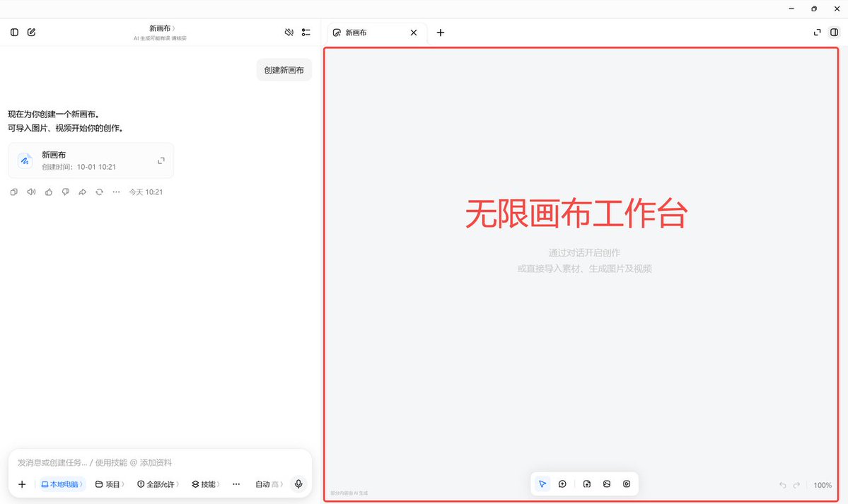The image size is (848, 504).
Task: Close the 新画布 canvas tab
Action: (x=414, y=33)
